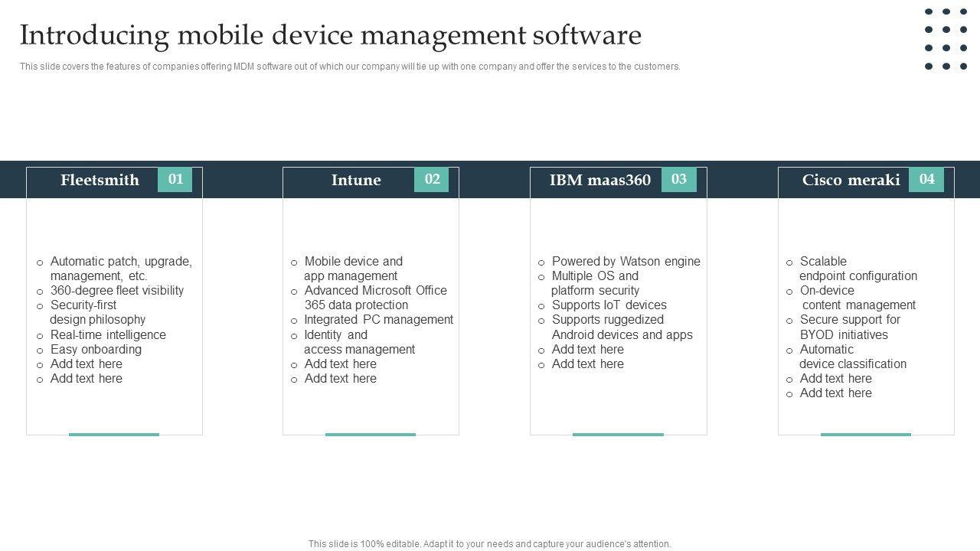Image resolution: width=980 pixels, height=551 pixels.
Task: Click the footer note "This slide is 100% editable"
Action: [x=489, y=544]
